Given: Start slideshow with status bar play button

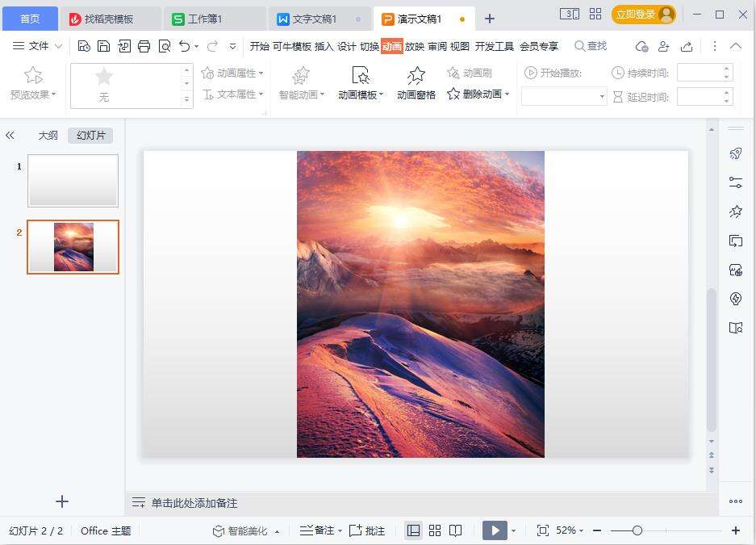Looking at the screenshot, I should 494,530.
